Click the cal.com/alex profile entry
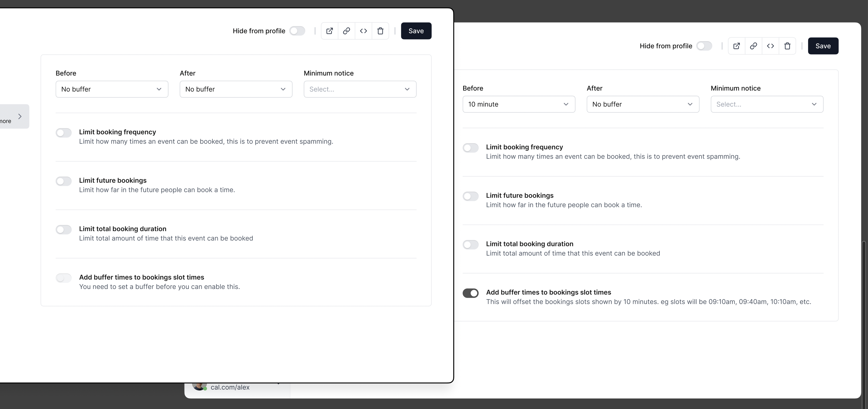868x409 pixels. tap(230, 388)
